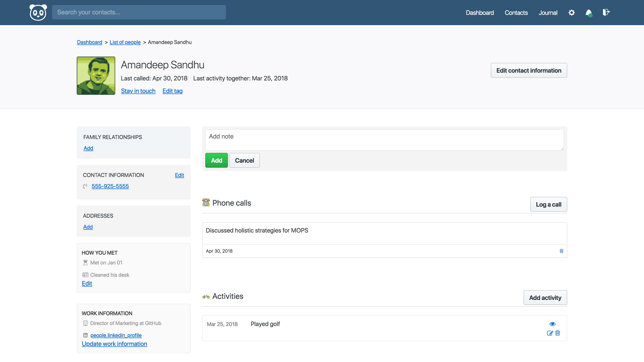Open the Dashboard navigation menu item
The width and height of the screenshot is (644, 362).
(480, 12)
